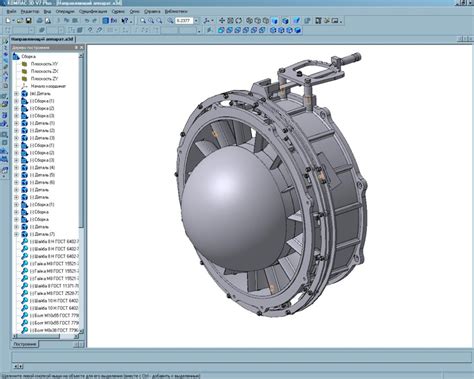Open the zoom scale dropdown arrow

[x=196, y=21]
